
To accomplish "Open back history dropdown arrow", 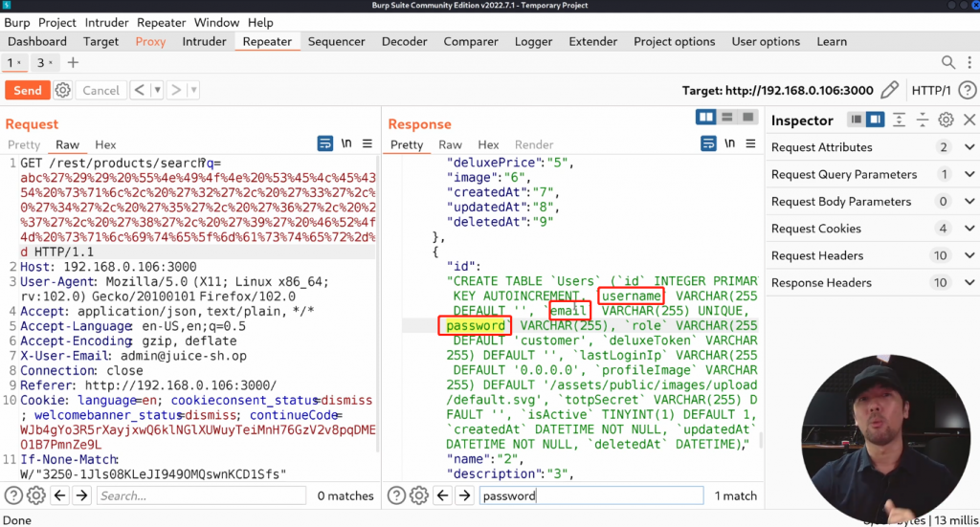I will coord(158,90).
